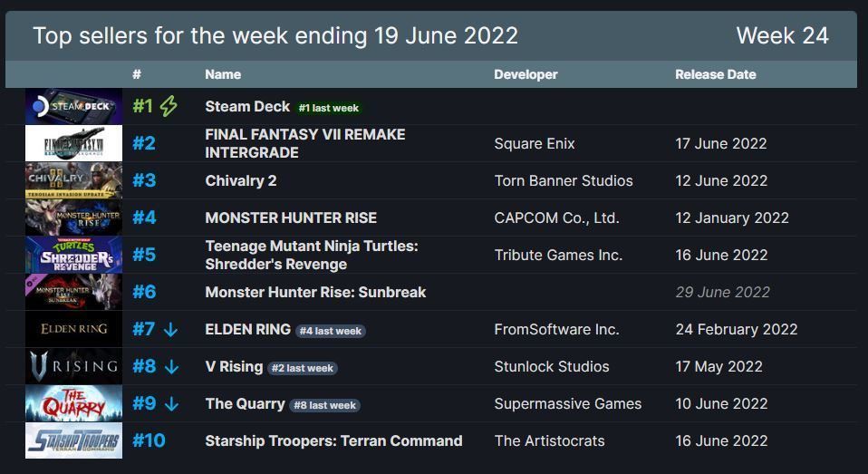
Task: Click the green lightning bolt icon beside #1
Action: [x=169, y=106]
